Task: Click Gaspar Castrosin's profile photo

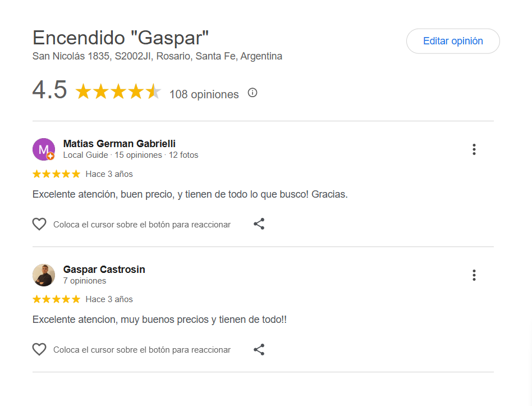Action: click(44, 275)
